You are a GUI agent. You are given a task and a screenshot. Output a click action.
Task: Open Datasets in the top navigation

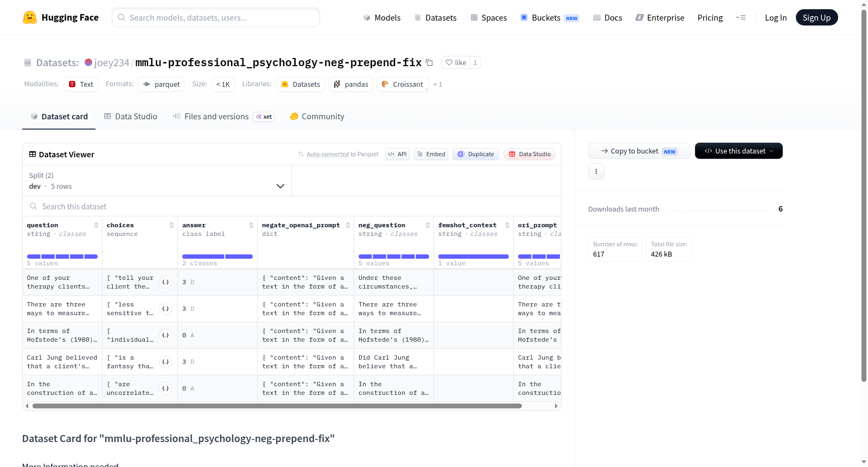pos(435,17)
